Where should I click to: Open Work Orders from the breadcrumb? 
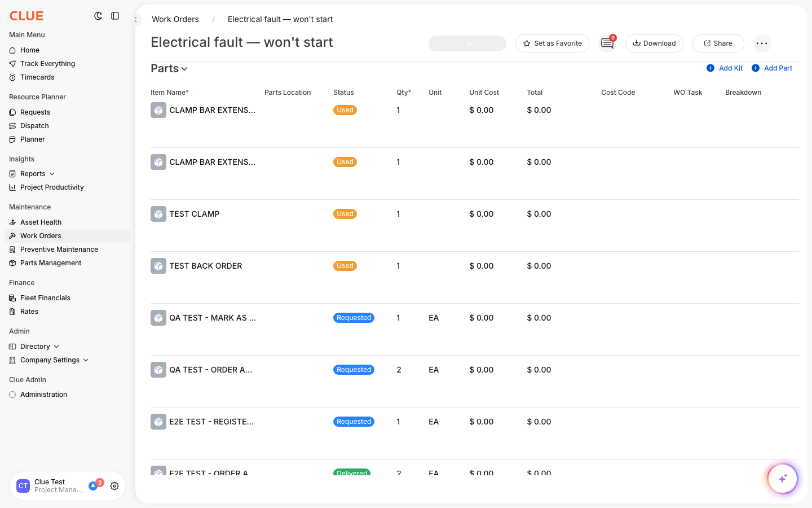[175, 19]
